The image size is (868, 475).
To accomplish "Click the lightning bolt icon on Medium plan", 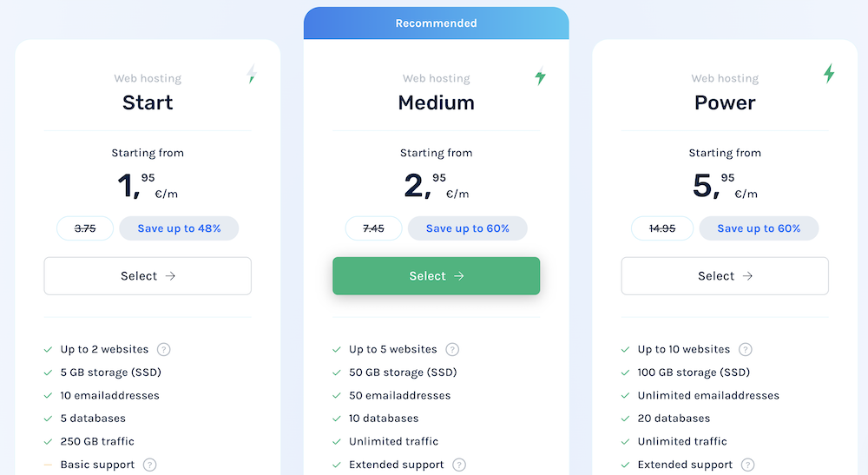I will [x=540, y=76].
